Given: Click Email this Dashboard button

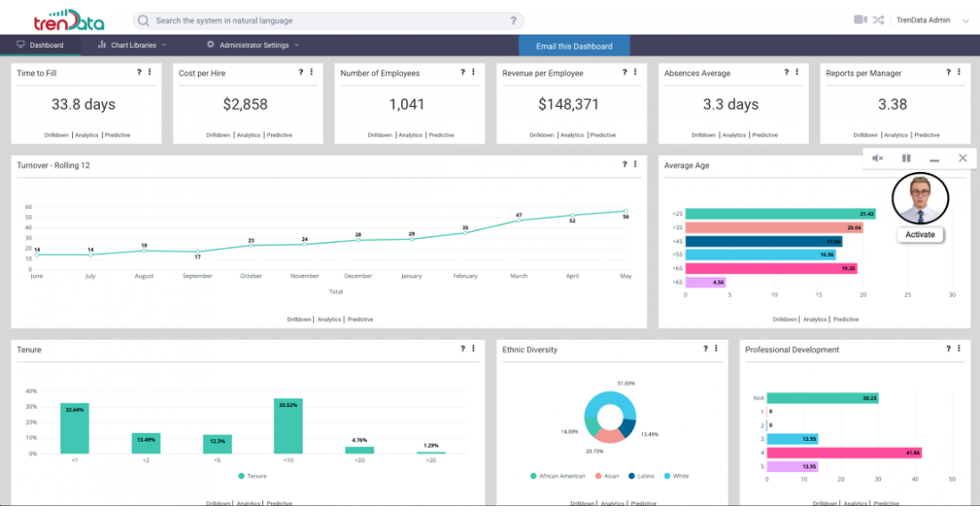Looking at the screenshot, I should click(574, 46).
